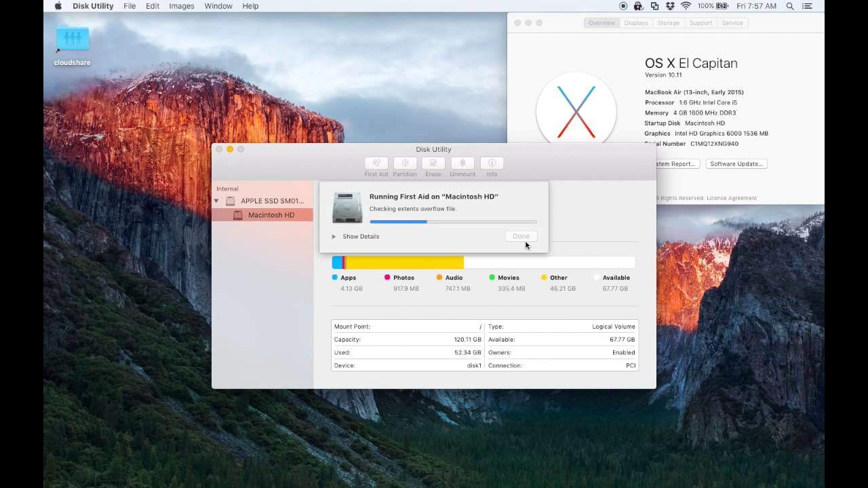Click the Partition toolbar icon
This screenshot has width=868, height=488.
(x=405, y=163)
